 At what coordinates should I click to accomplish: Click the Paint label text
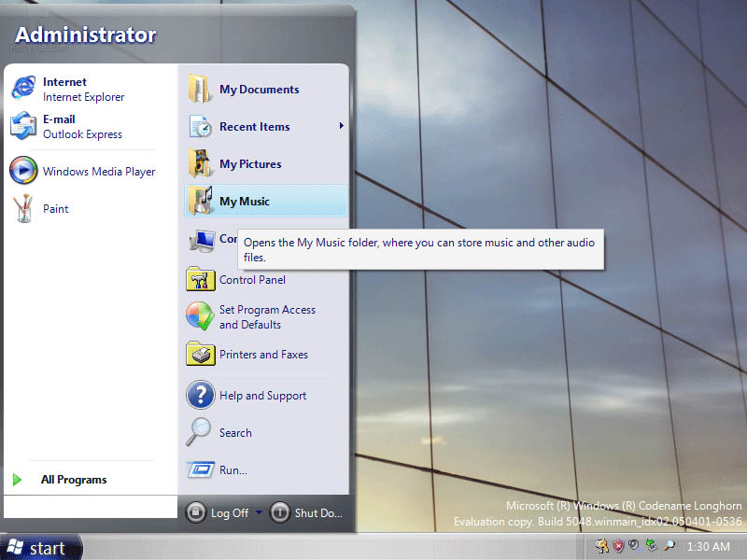coord(56,209)
